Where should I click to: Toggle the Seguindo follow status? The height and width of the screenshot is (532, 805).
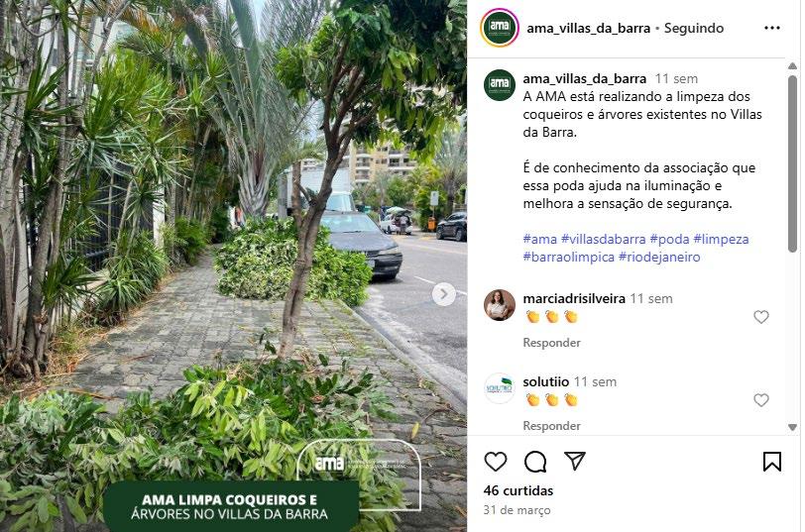point(694,28)
